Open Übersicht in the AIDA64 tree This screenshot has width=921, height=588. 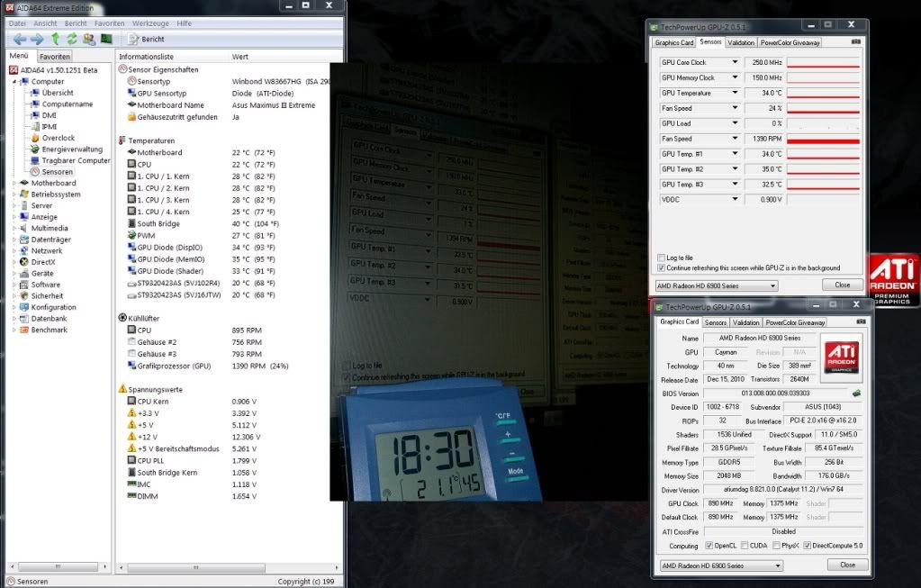[x=58, y=93]
